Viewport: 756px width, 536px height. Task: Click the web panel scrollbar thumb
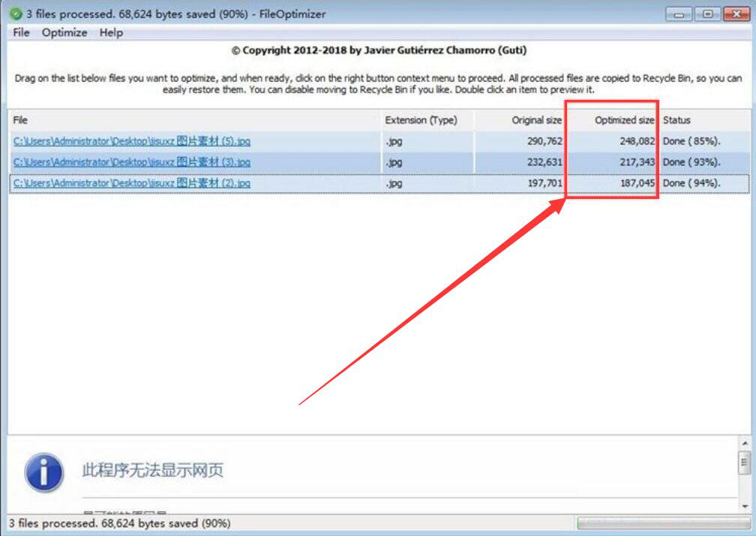point(745,462)
